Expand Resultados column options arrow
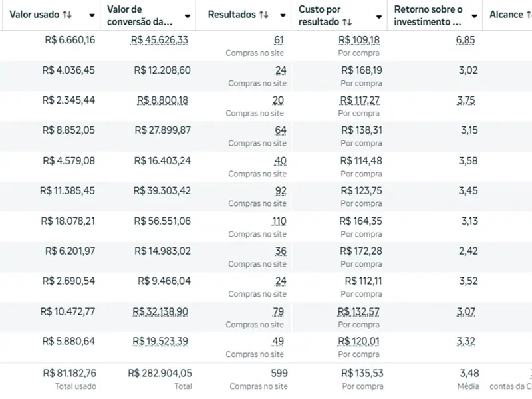The height and width of the screenshot is (399, 532). coord(283,16)
